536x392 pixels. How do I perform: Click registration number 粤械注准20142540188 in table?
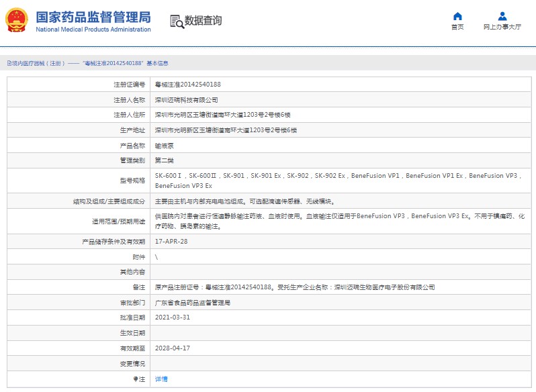tap(187, 85)
